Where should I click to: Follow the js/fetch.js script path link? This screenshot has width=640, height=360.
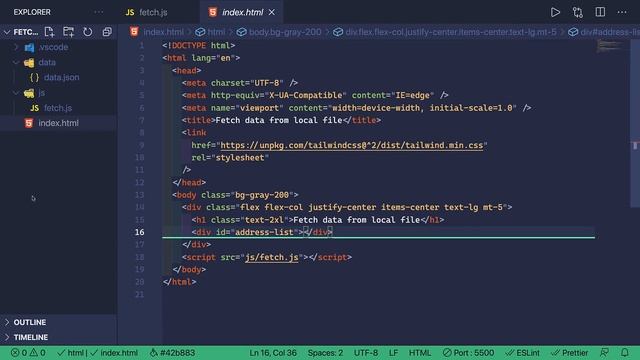(x=271, y=257)
